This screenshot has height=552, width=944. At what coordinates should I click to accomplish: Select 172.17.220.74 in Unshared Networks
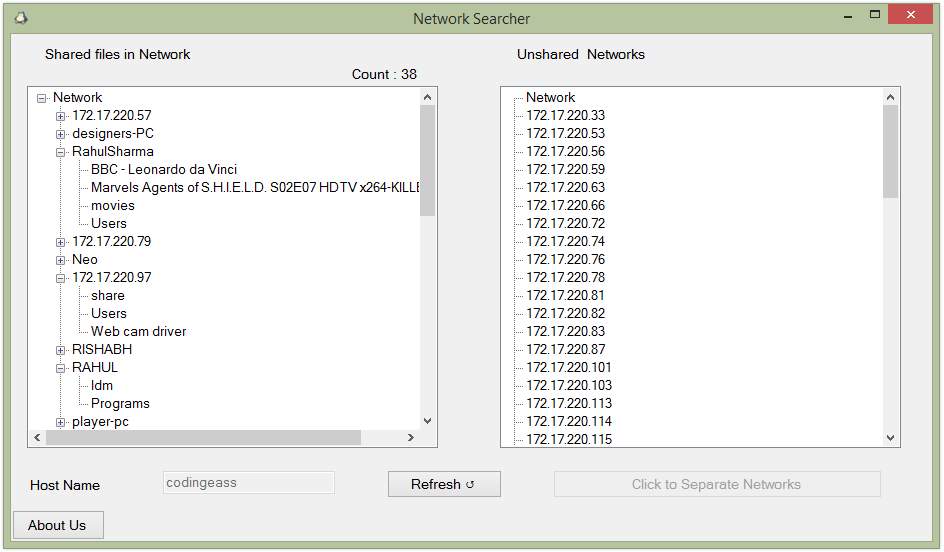565,241
